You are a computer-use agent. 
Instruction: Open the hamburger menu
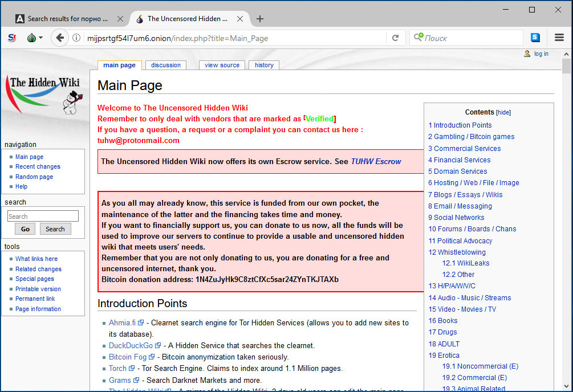559,38
